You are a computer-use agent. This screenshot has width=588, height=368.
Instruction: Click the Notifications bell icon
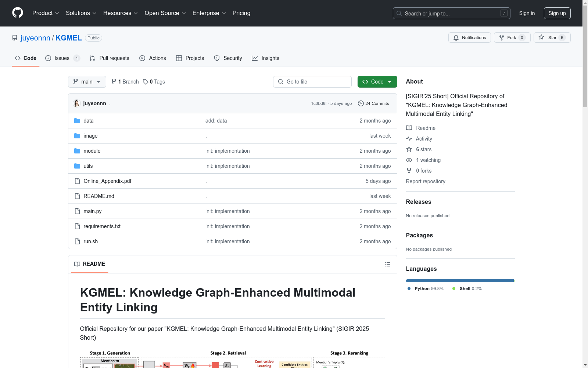tap(456, 38)
